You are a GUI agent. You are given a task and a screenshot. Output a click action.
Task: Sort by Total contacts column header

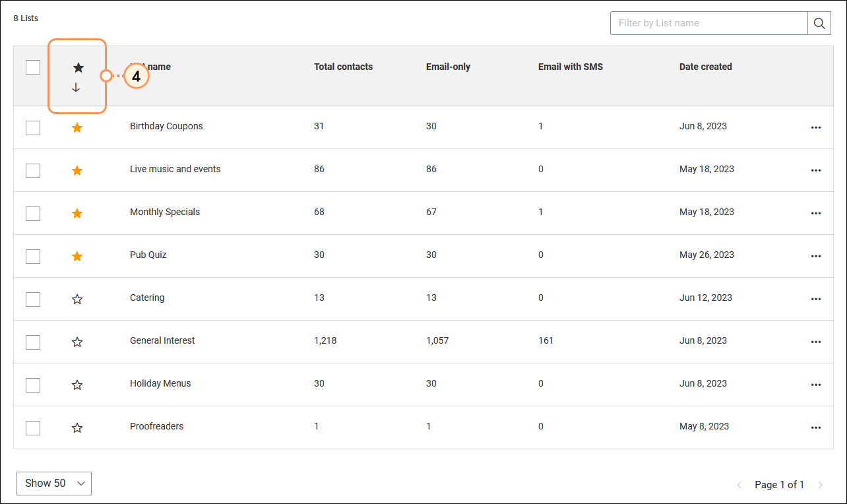click(x=343, y=67)
